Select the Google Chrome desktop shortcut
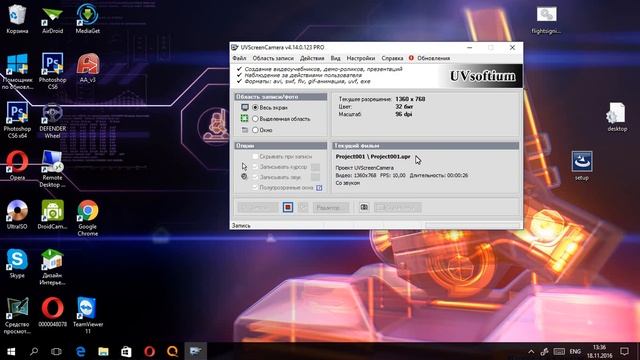 tap(87, 218)
